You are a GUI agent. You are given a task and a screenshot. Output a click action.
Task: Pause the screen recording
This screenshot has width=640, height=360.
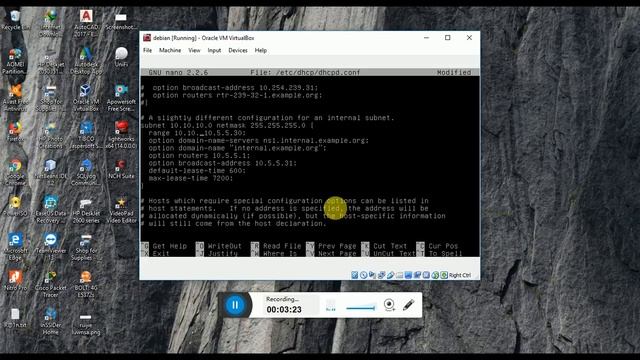(235, 305)
